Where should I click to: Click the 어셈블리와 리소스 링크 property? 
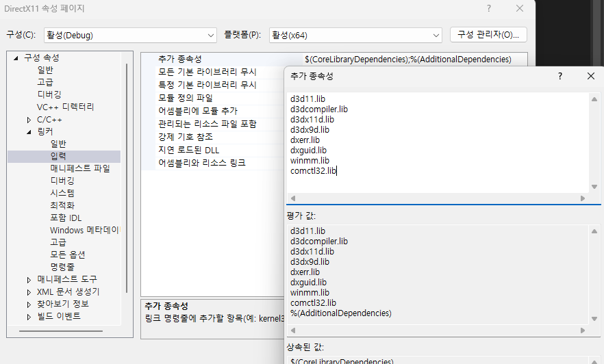point(202,163)
